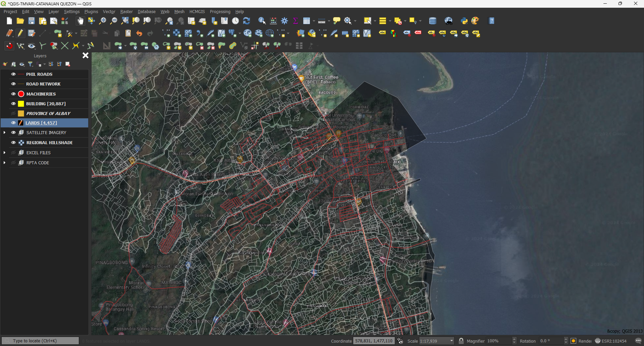Expand the EXCEL FILES group
The height and width of the screenshot is (346, 644).
point(4,152)
